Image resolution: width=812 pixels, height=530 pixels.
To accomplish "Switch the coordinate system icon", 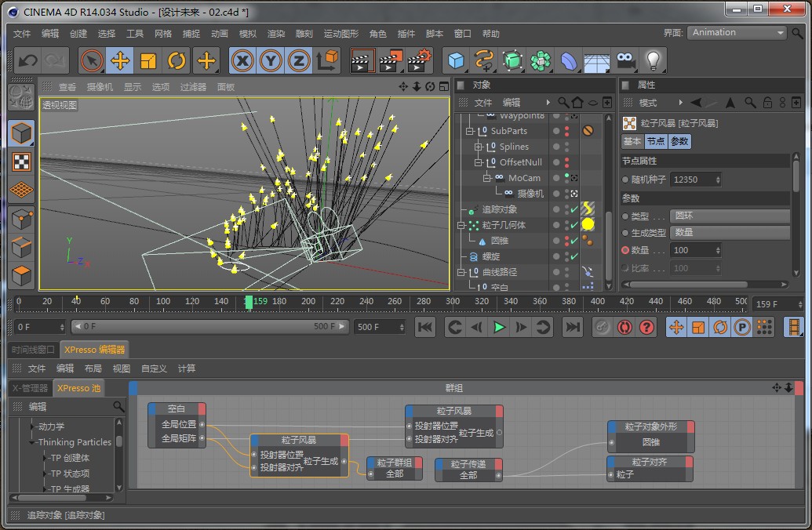I will pyautogui.click(x=327, y=61).
